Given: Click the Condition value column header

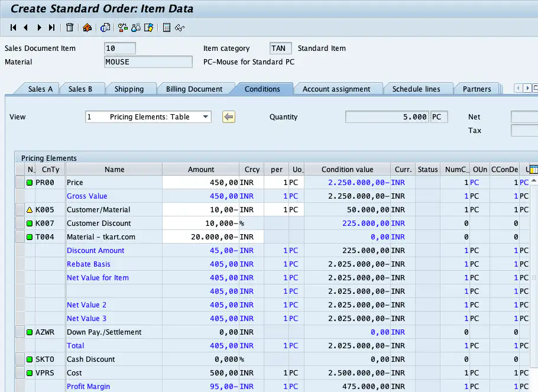Looking at the screenshot, I should coord(347,170).
